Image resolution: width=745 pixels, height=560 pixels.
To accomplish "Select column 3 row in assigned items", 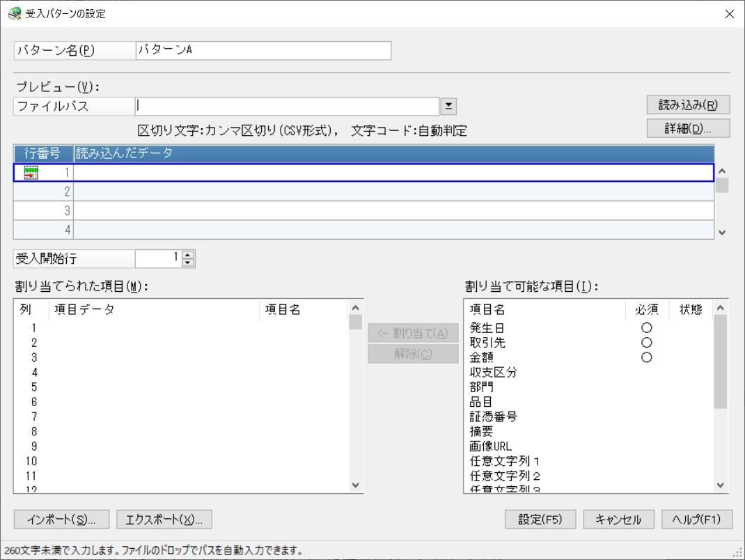I will (x=182, y=357).
